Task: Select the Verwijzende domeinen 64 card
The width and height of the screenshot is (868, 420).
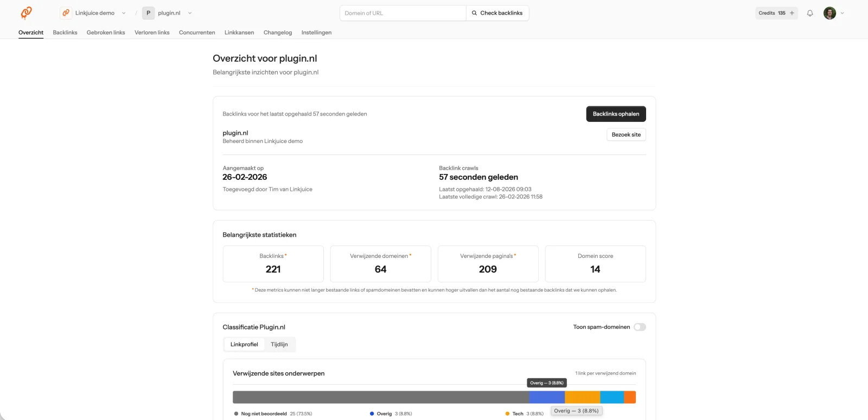Action: pyautogui.click(x=380, y=264)
